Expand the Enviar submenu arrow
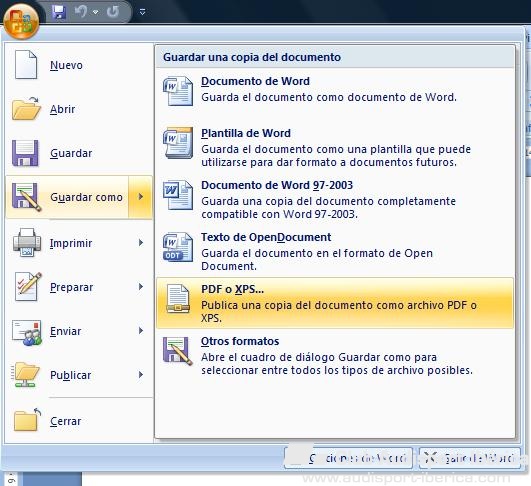The height and width of the screenshot is (486, 531). pos(141,331)
